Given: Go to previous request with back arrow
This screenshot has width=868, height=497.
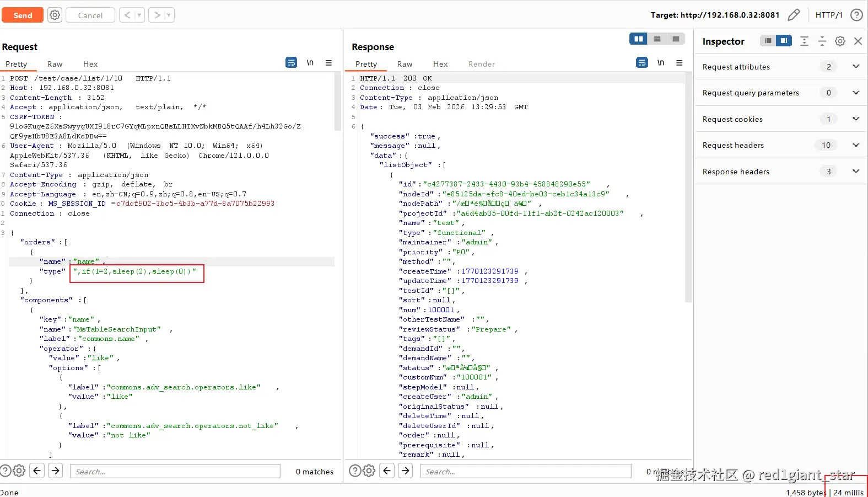Looking at the screenshot, I should (x=127, y=15).
